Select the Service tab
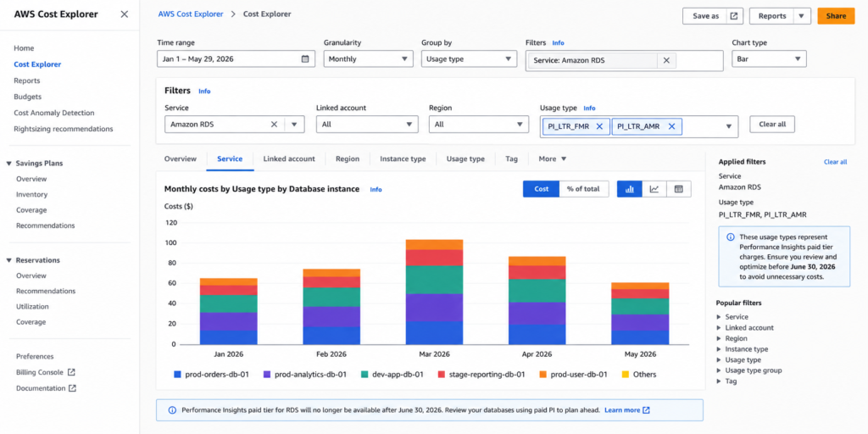 tap(230, 159)
